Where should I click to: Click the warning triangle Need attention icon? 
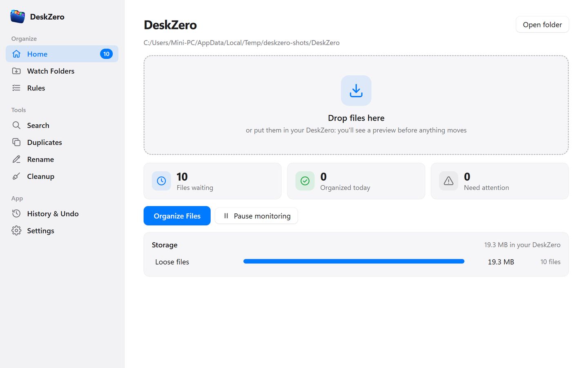(x=448, y=181)
